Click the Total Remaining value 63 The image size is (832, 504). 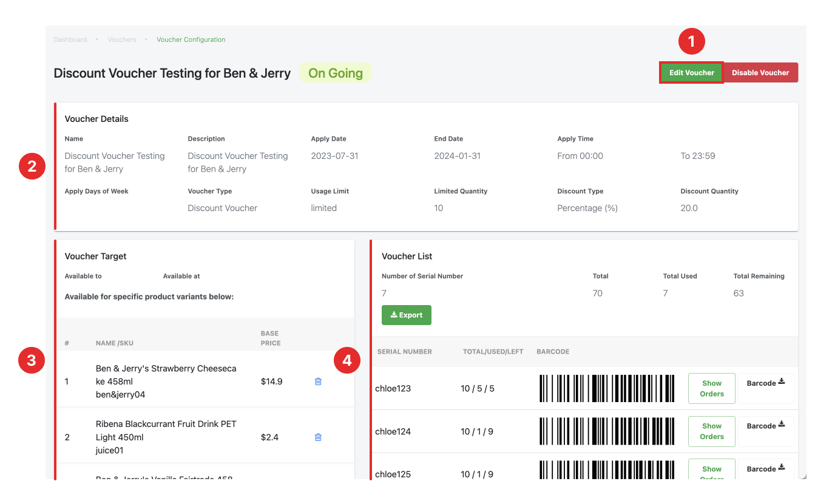pos(739,293)
